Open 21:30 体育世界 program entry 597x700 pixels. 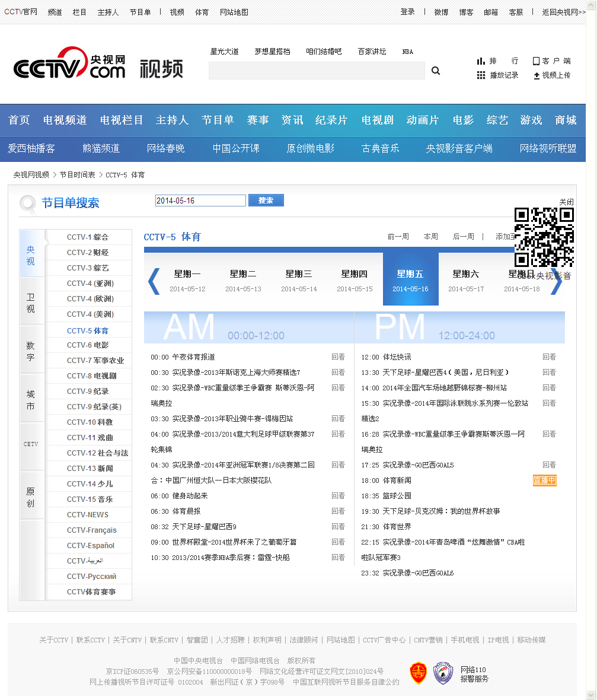tap(386, 527)
